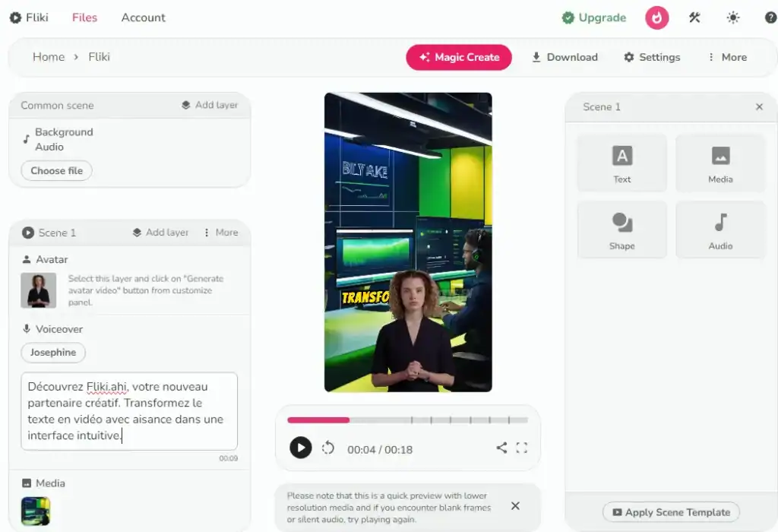Click the replay loop icon
Screen dimensions: 778x532
point(328,448)
